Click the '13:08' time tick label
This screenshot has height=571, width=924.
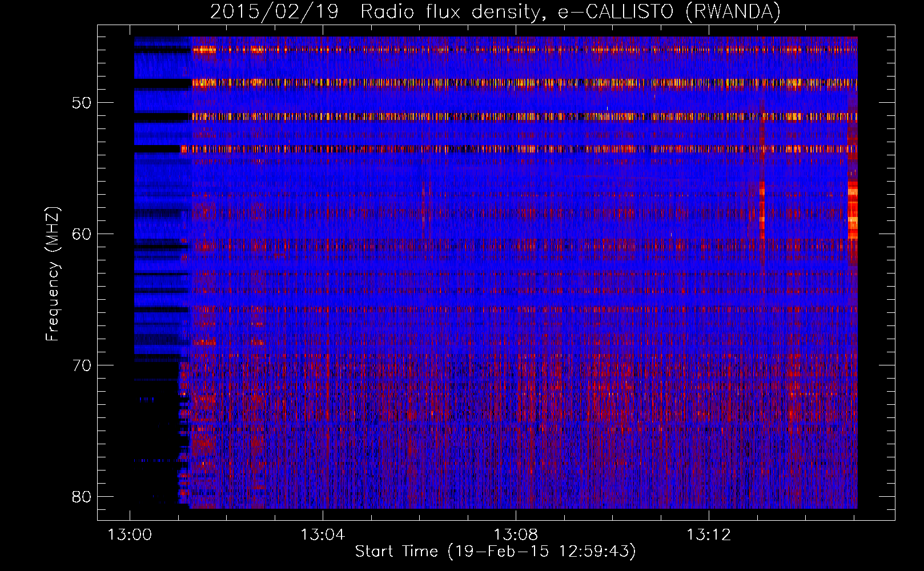[516, 535]
